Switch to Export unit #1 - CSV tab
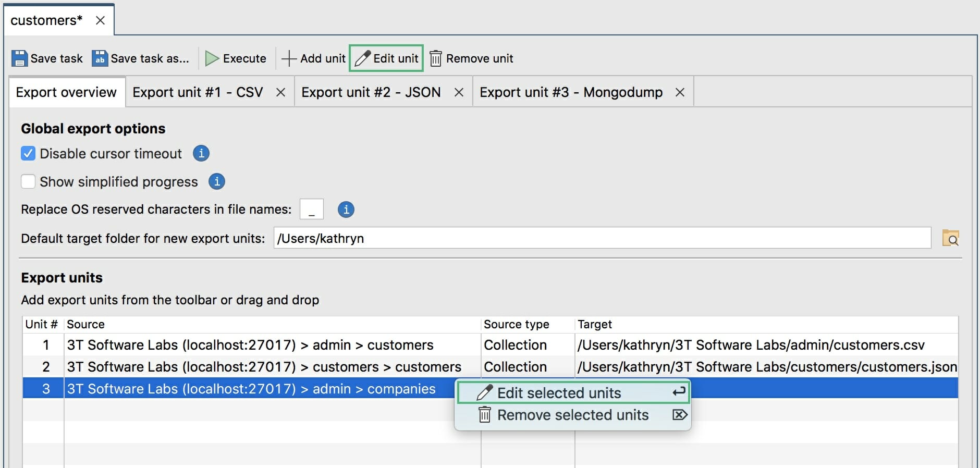 click(x=198, y=92)
